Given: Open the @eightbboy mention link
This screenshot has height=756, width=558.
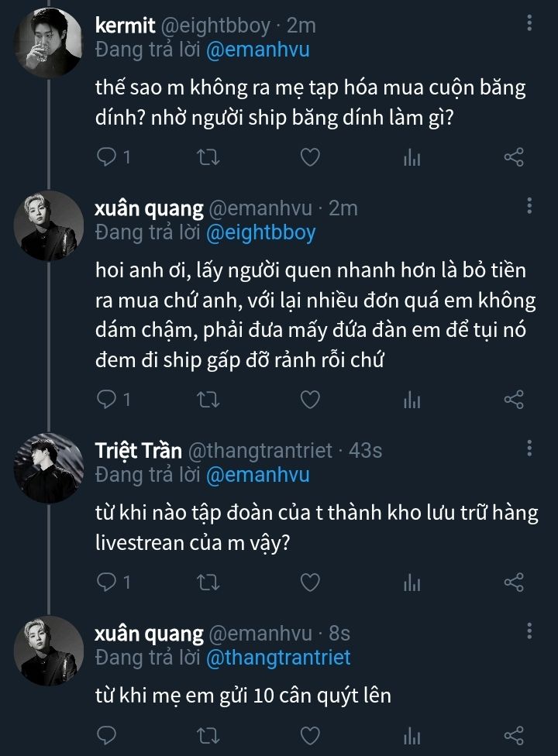Looking at the screenshot, I should click(261, 232).
